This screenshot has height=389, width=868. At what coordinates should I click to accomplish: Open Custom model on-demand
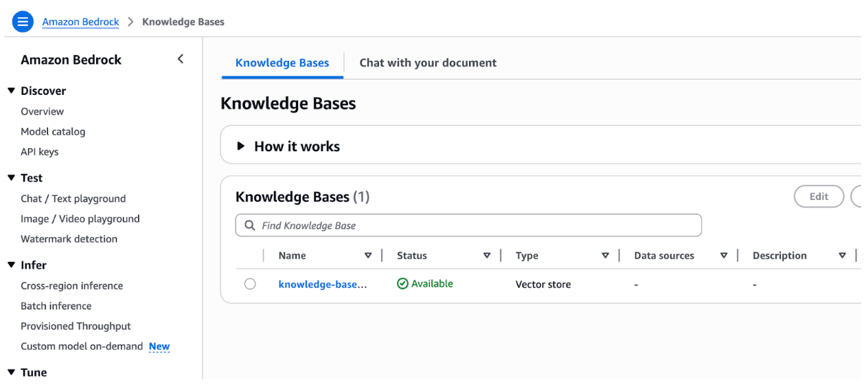pos(82,346)
